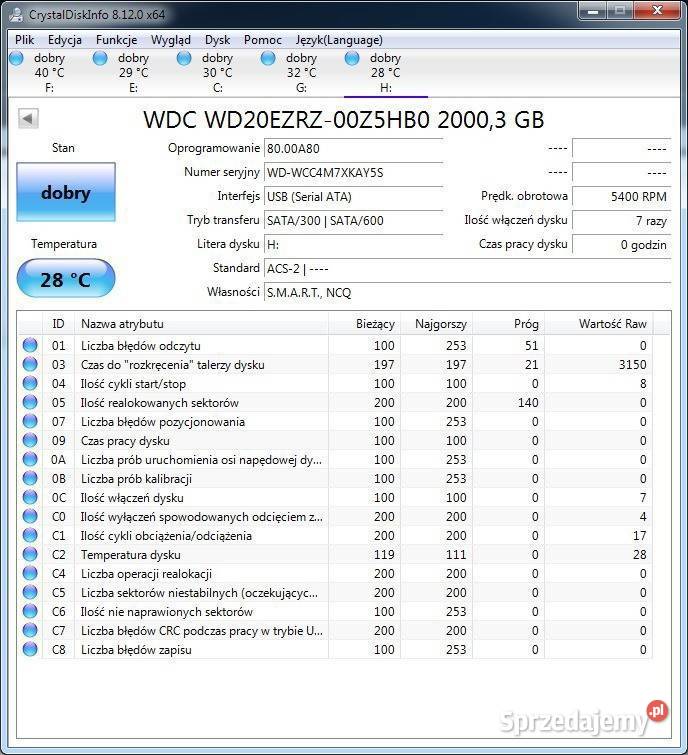This screenshot has height=755, width=688.
Task: Select drive H: at 28 °C
Action: (x=386, y=73)
